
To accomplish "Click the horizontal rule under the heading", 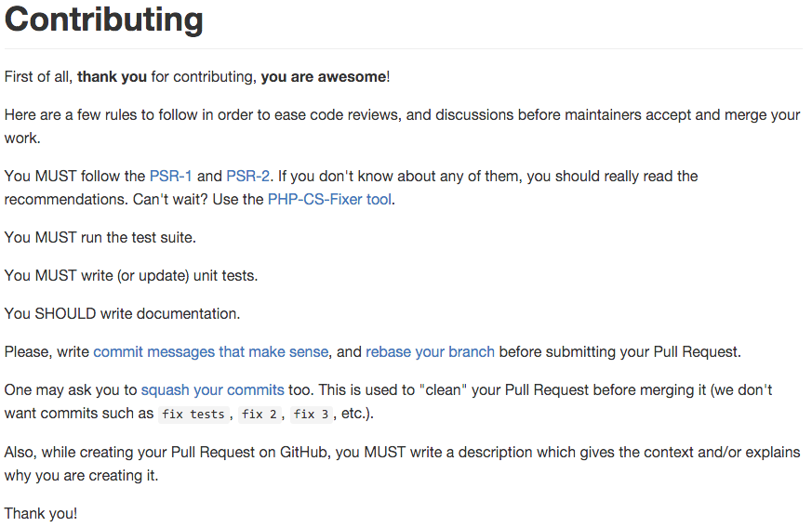I will click(x=404, y=49).
